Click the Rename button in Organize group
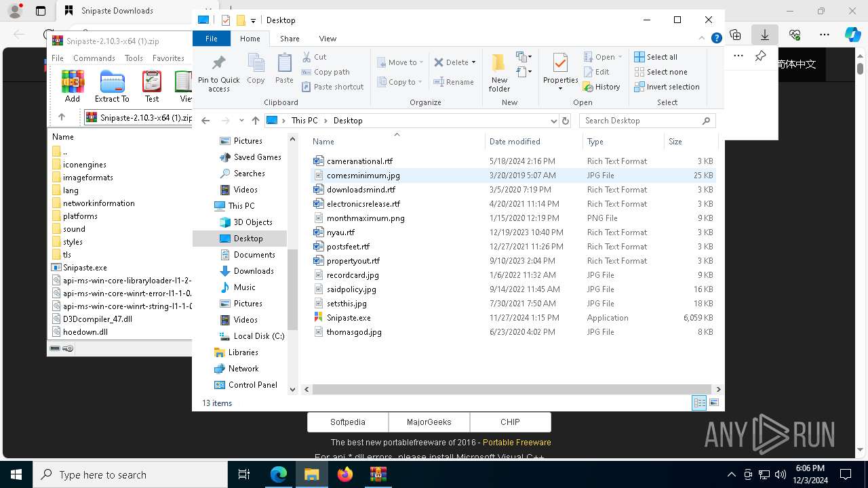This screenshot has width=868, height=488. pyautogui.click(x=454, y=82)
